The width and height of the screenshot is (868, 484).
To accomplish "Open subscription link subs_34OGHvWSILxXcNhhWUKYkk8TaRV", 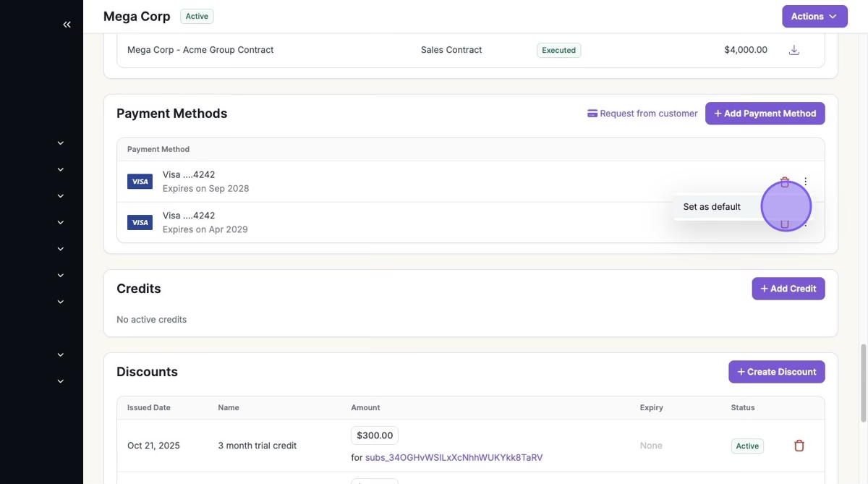I will click(x=454, y=458).
